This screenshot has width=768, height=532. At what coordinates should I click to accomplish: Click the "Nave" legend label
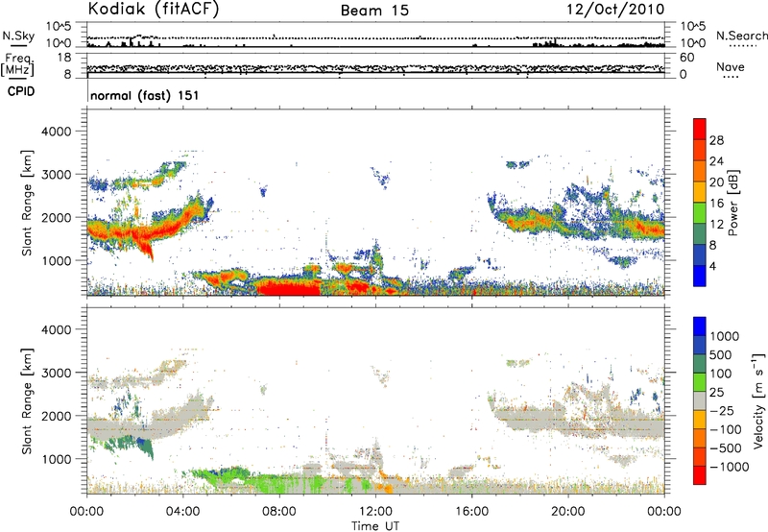point(731,67)
